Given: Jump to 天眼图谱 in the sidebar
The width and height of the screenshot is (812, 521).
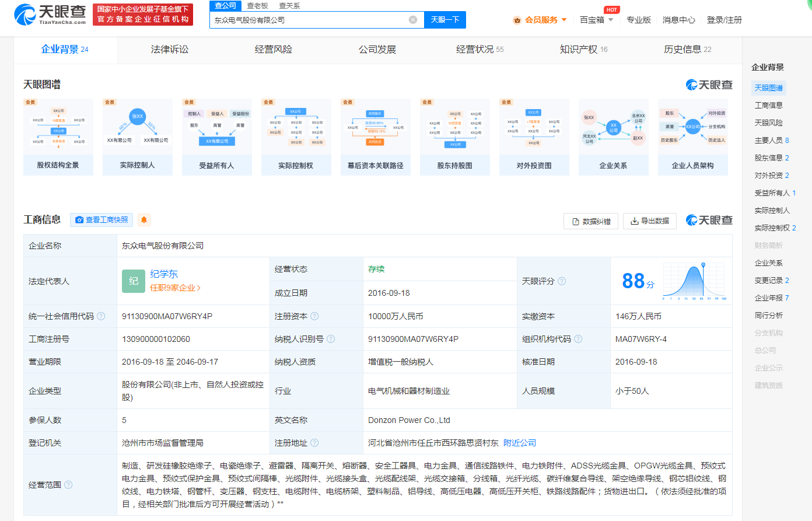Looking at the screenshot, I should click(x=769, y=88).
